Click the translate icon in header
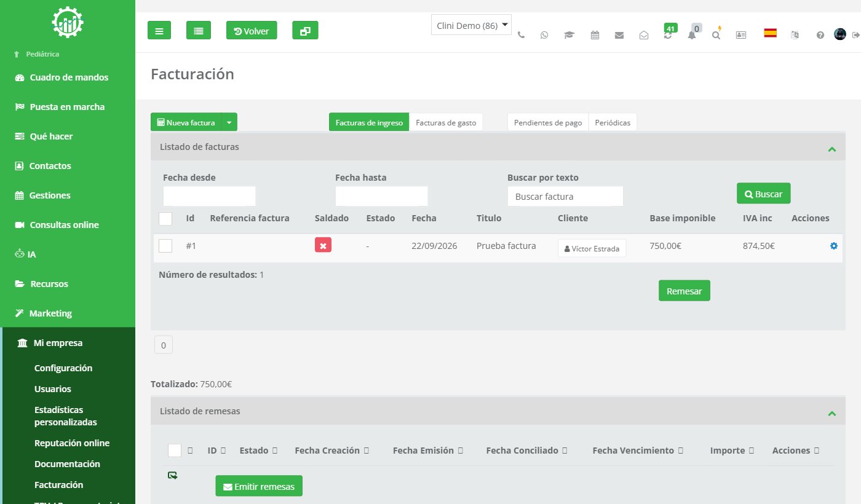Viewport: 861px width, 504px height. [x=795, y=35]
